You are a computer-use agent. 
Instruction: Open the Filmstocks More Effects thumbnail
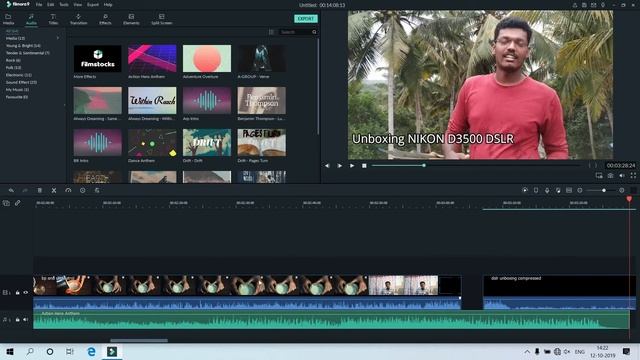(x=98, y=58)
